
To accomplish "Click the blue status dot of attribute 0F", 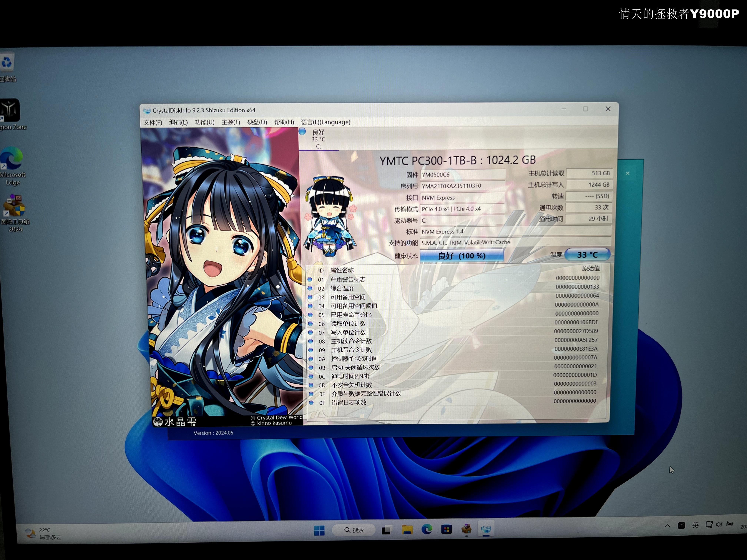I will [311, 402].
